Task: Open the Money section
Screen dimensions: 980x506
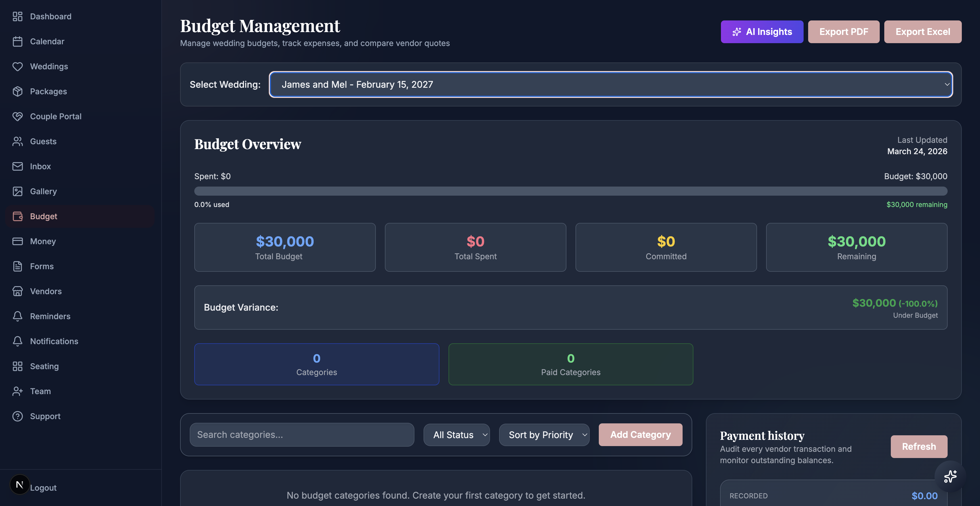Action: tap(43, 241)
